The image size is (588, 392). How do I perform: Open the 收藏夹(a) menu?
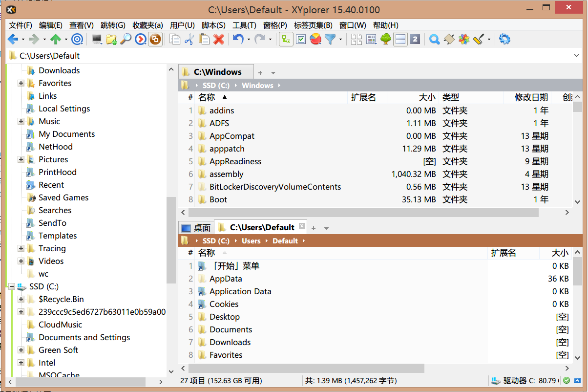click(147, 25)
